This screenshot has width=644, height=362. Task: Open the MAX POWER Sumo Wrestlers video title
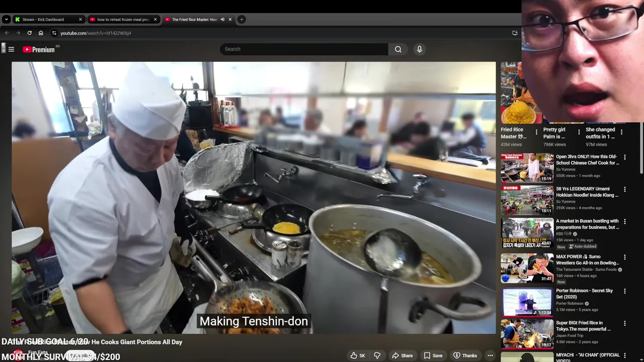(587, 259)
